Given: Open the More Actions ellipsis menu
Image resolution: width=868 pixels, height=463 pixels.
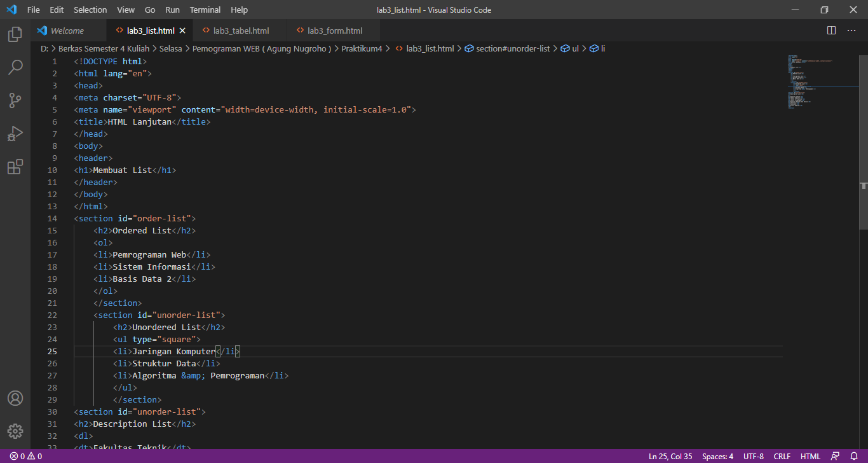Looking at the screenshot, I should pyautogui.click(x=851, y=30).
